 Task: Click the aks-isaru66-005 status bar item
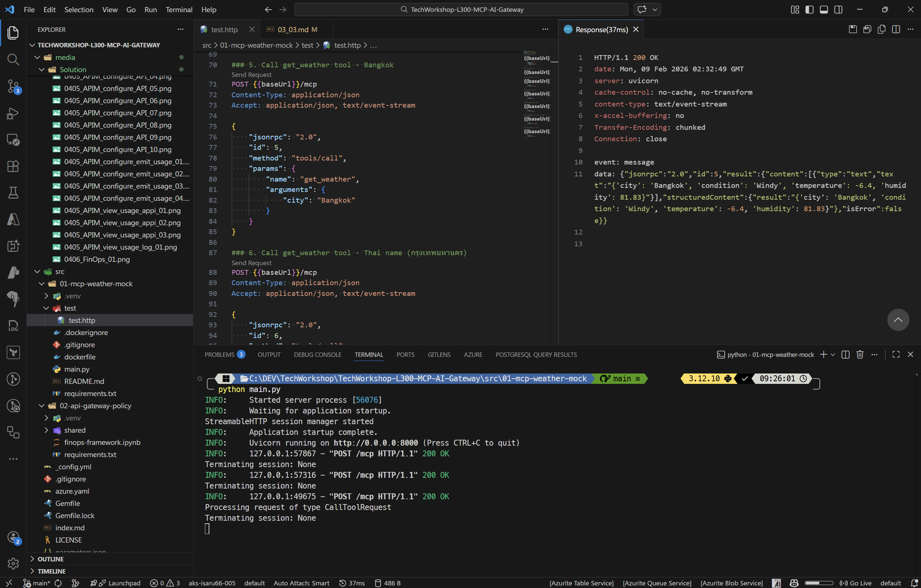pyautogui.click(x=212, y=583)
